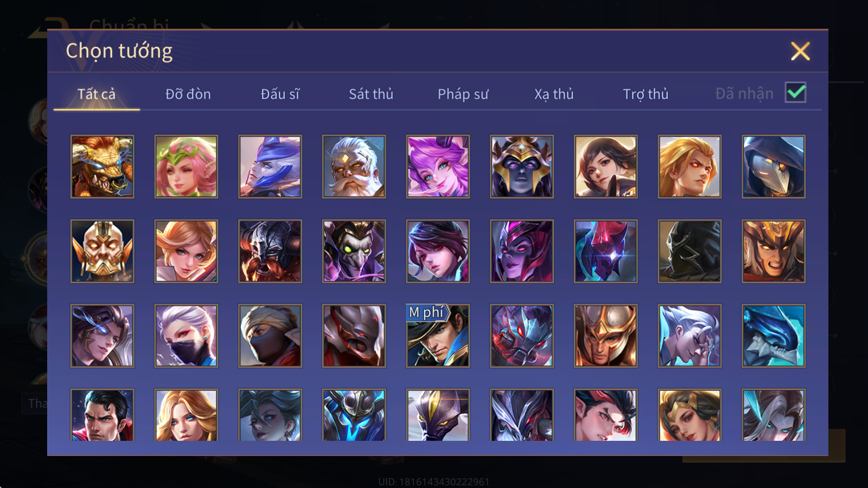The width and height of the screenshot is (868, 488).
Task: Choose the pink-haired hero with green headpiece
Action: click(186, 166)
